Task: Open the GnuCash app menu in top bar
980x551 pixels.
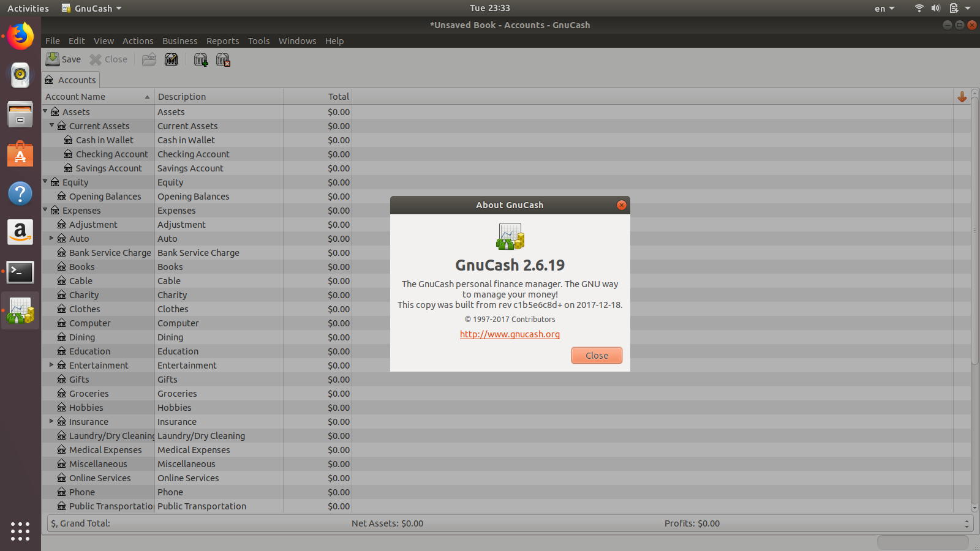Action: pos(92,8)
